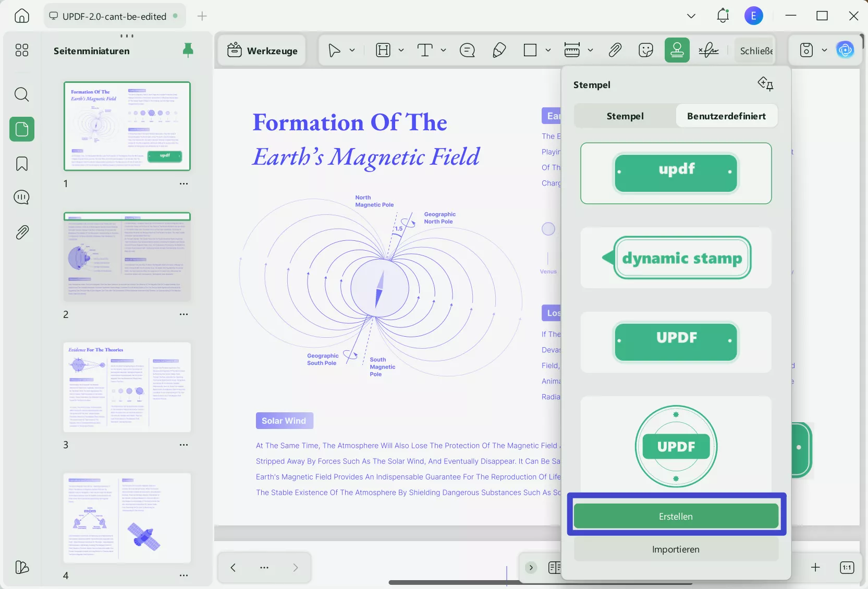
Task: Open the search sidebar tool
Action: point(22,94)
